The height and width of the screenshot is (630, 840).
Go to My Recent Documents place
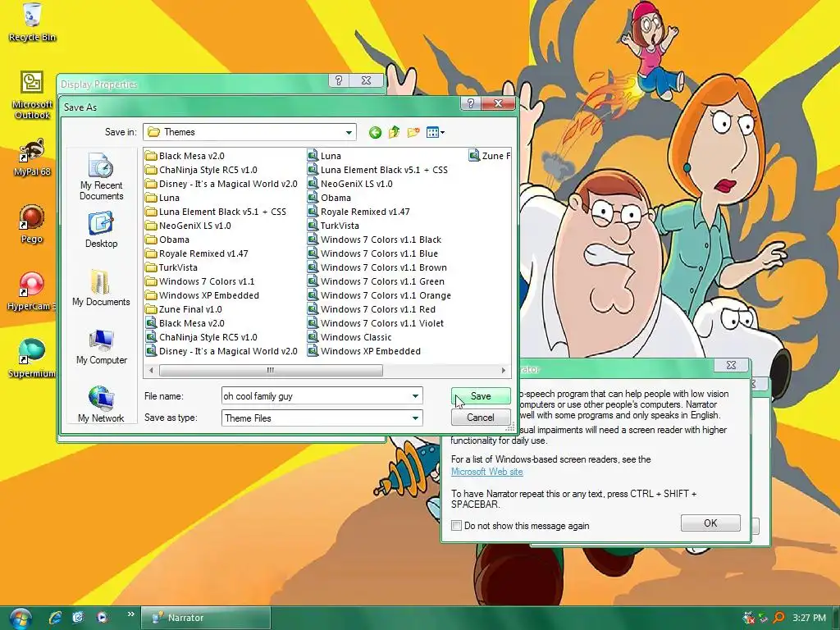coord(101,177)
